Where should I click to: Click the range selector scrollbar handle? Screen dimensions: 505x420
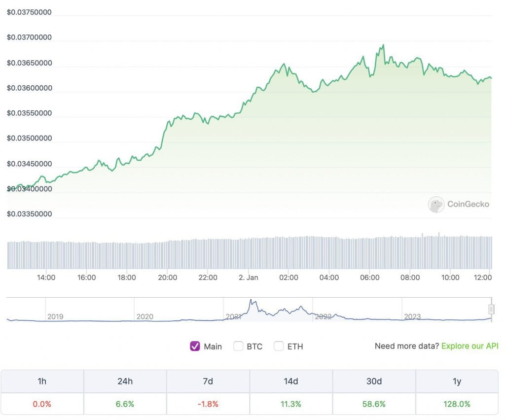point(491,309)
